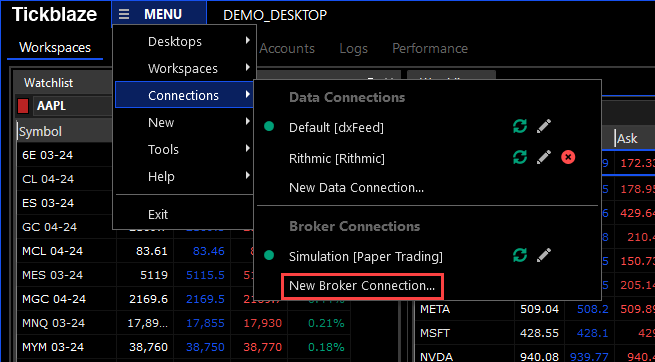This screenshot has width=655, height=362.
Task: Select Default [dxFeed] data connection
Action: tap(336, 127)
